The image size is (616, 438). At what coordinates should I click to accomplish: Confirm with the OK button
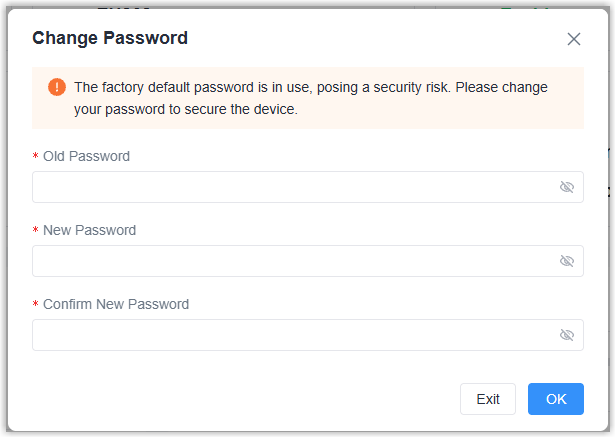pos(556,399)
